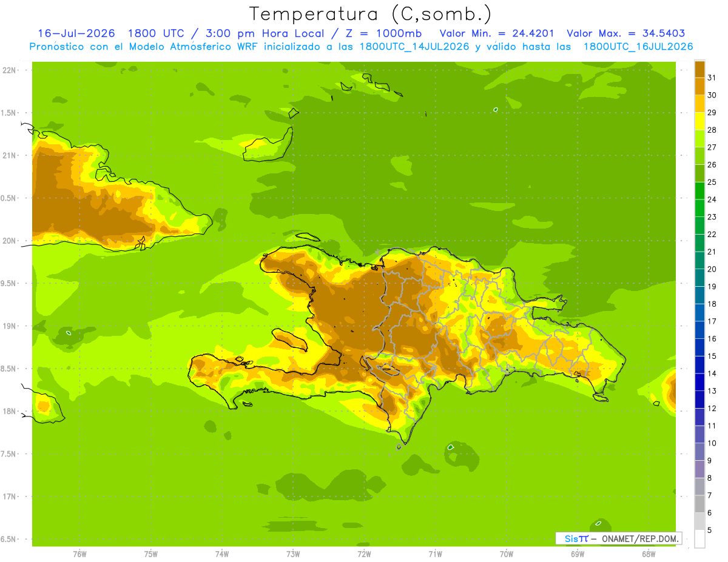Image resolution: width=728 pixels, height=562 pixels.
Task: Click longitude axis label "71W"
Action: [x=435, y=554]
